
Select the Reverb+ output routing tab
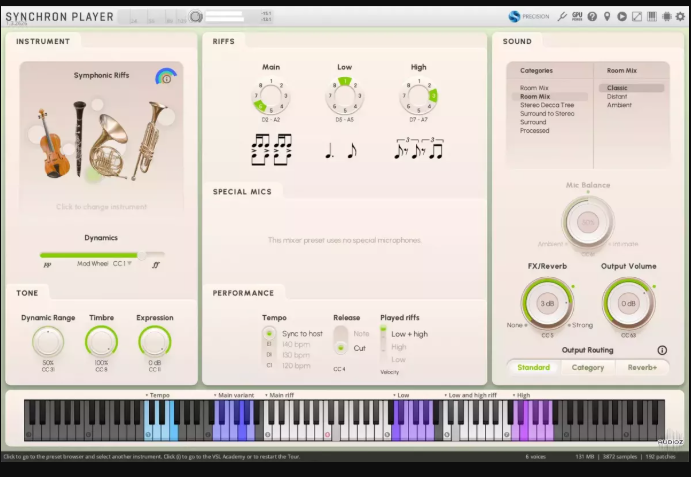pos(642,367)
